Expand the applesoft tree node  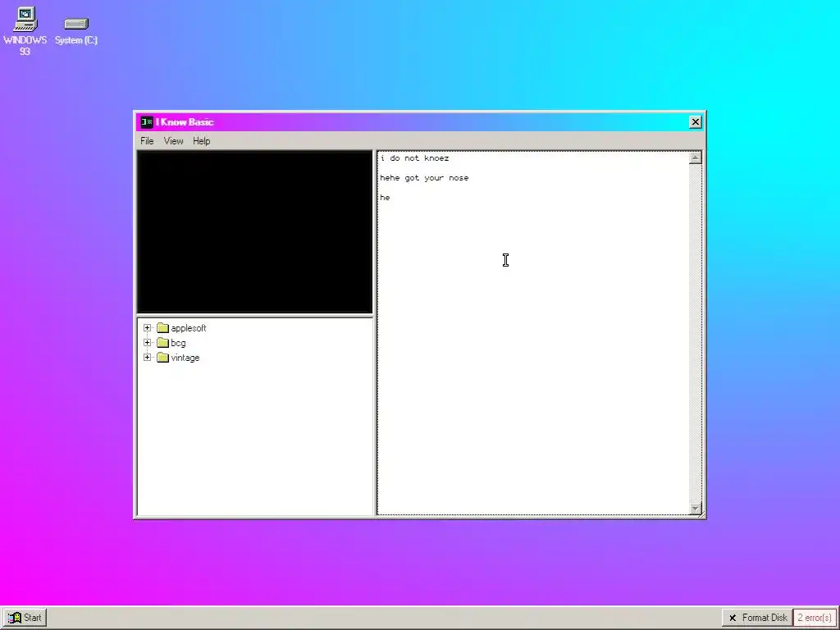[x=148, y=328]
